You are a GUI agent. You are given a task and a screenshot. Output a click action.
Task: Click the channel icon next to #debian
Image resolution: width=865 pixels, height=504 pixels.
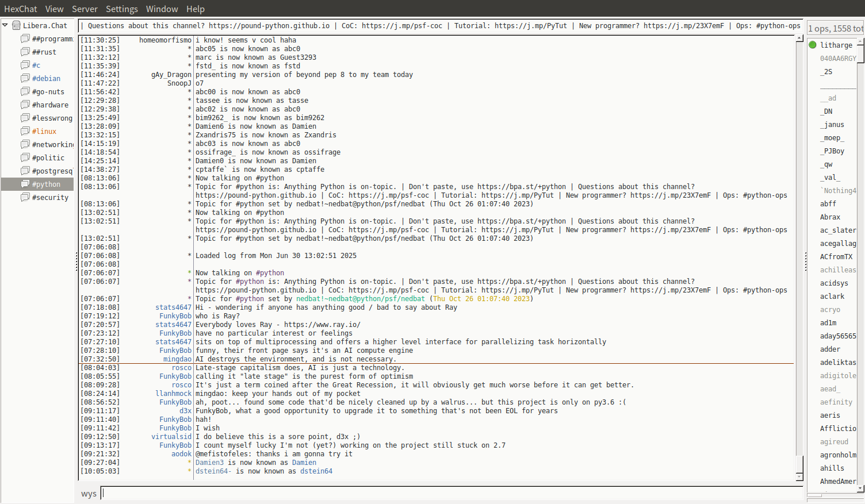click(x=25, y=78)
